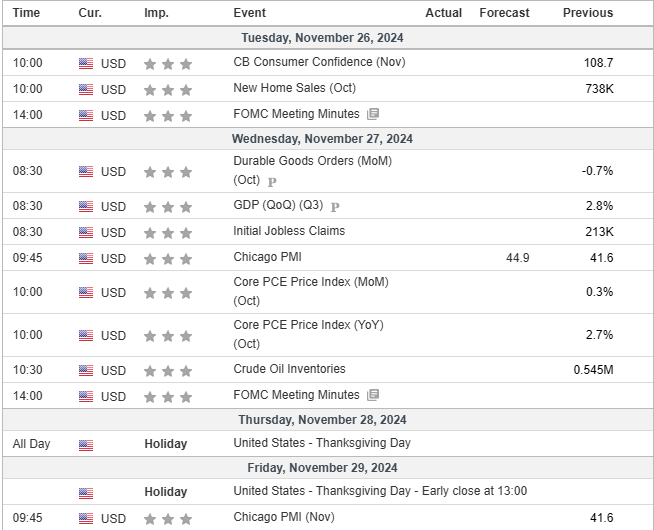
Task: Click the 'All Day' time cell
Action: tap(31, 444)
